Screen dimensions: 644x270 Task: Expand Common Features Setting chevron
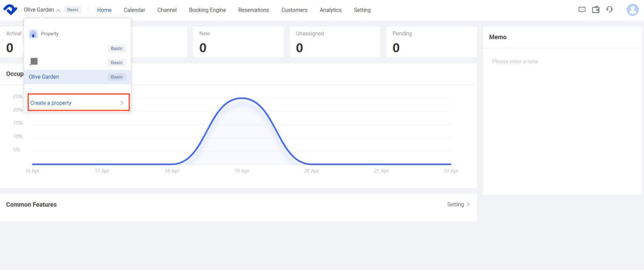(x=468, y=204)
